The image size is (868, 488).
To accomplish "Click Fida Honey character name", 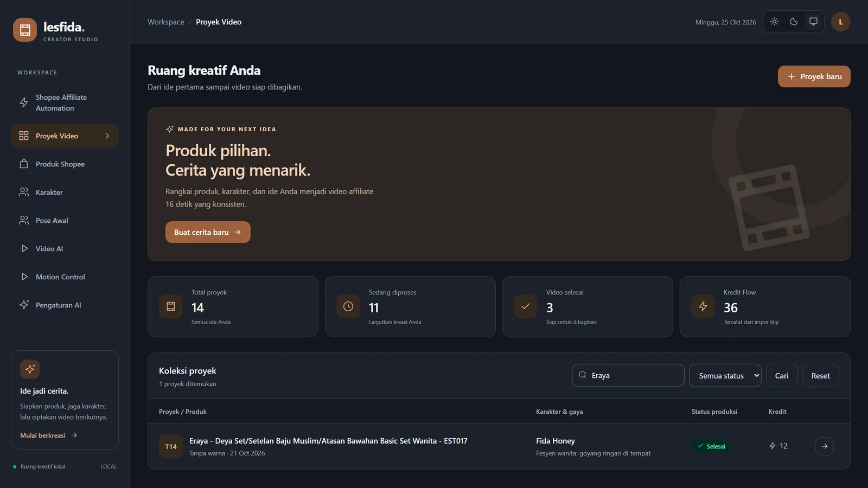I will pos(556,441).
